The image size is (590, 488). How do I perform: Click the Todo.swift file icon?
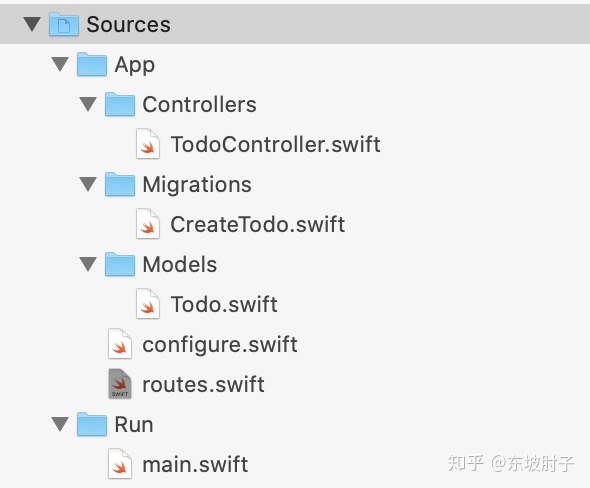point(148,304)
